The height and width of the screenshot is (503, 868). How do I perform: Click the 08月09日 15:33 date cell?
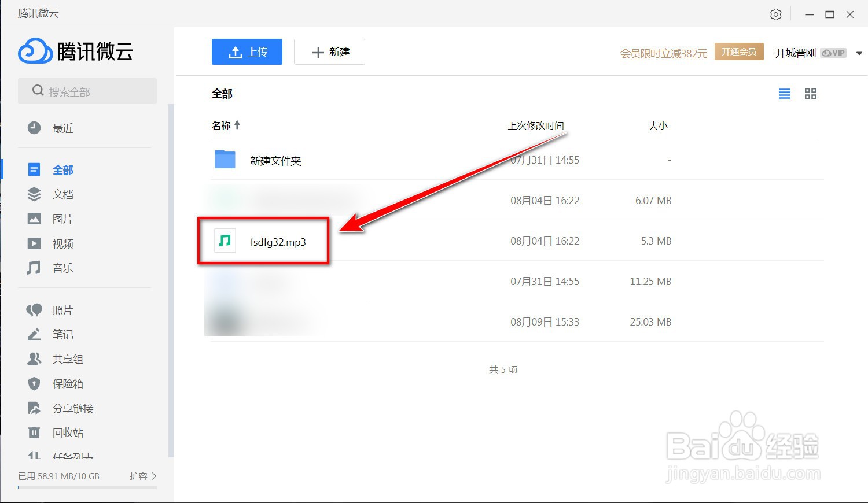click(x=545, y=322)
